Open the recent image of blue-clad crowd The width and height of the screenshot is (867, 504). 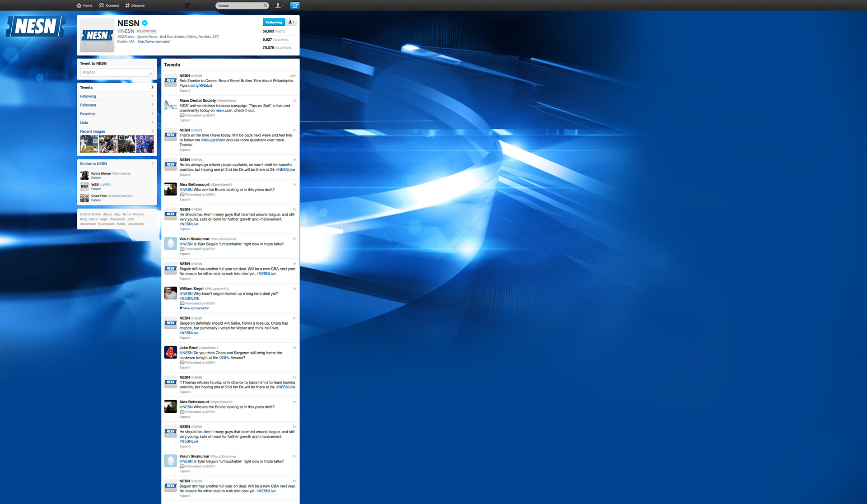[145, 144]
